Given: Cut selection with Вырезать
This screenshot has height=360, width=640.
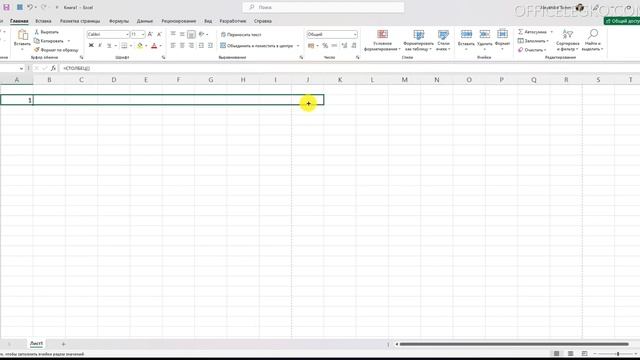Looking at the screenshot, I should [x=47, y=32].
